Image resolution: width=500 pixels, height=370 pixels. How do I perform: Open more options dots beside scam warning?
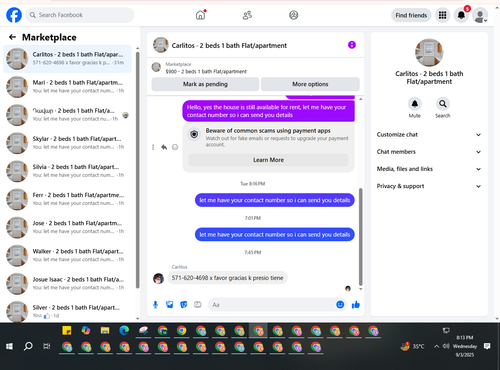[153, 147]
